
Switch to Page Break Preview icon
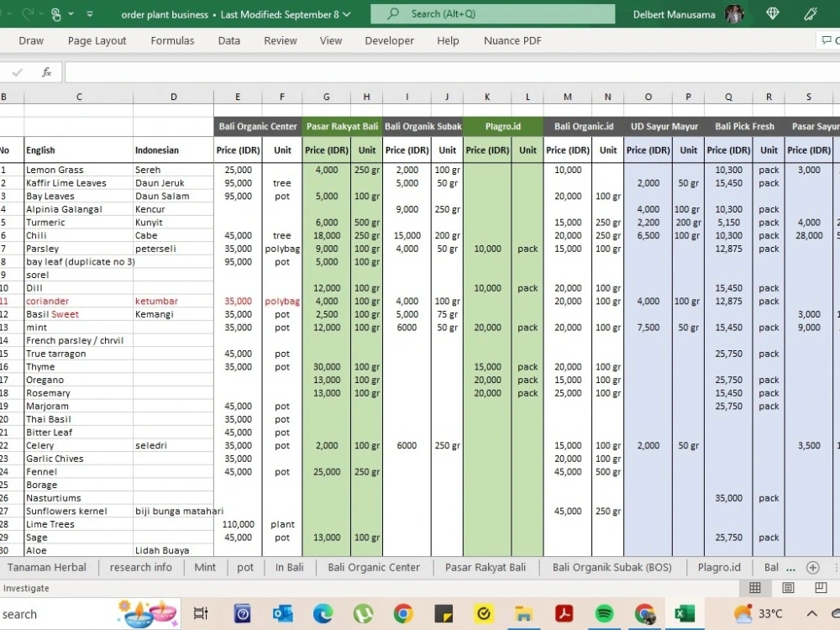click(x=821, y=588)
